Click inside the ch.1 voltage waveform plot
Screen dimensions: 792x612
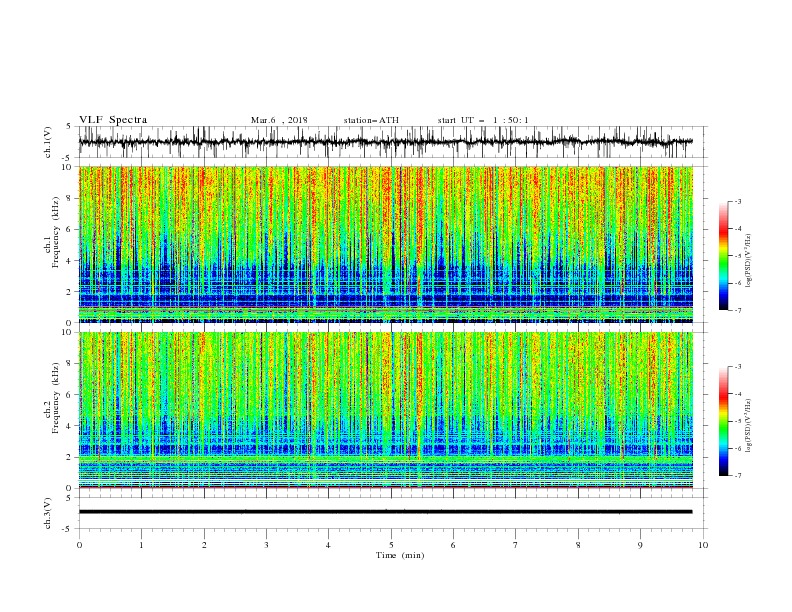click(x=392, y=142)
